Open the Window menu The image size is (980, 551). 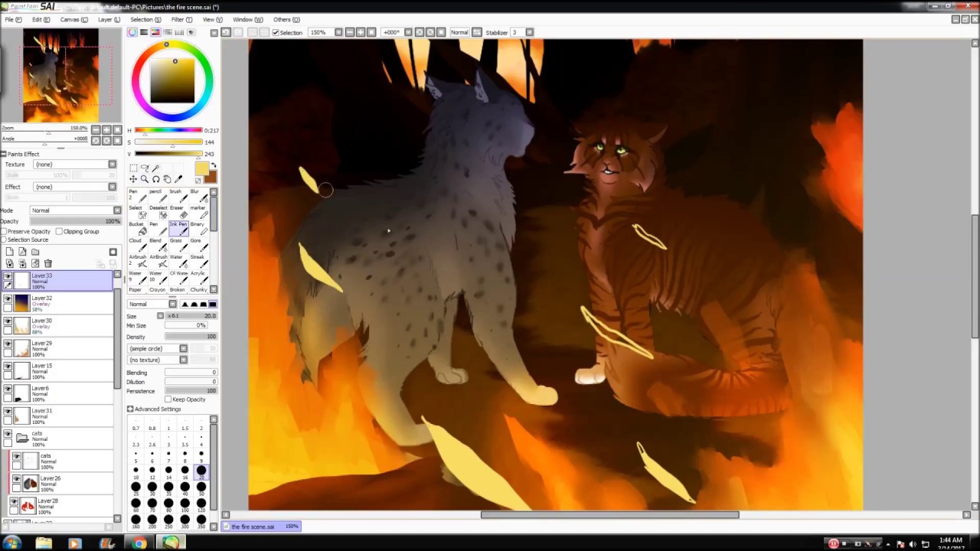click(x=247, y=19)
